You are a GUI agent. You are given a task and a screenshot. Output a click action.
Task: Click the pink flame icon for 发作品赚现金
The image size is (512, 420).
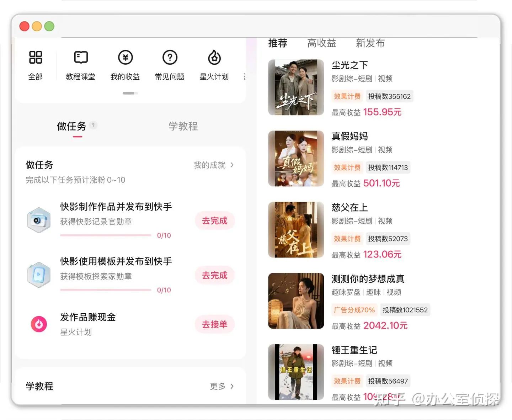(x=39, y=324)
